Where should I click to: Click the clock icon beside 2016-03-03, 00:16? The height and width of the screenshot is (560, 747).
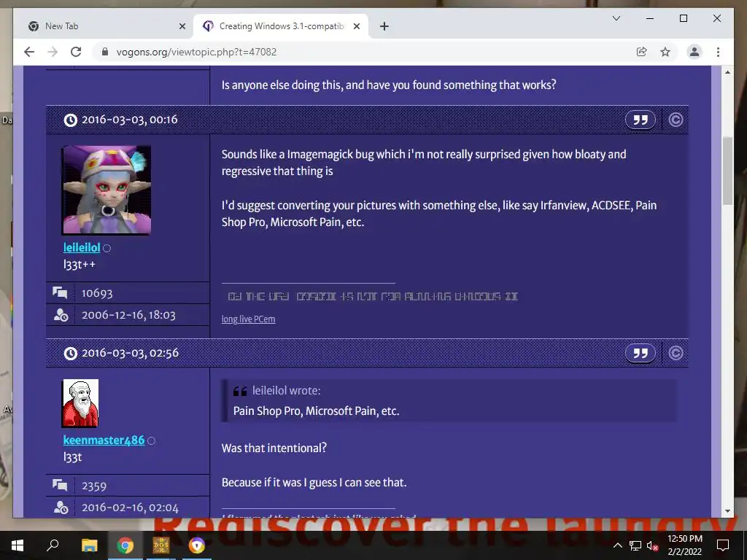tap(70, 120)
